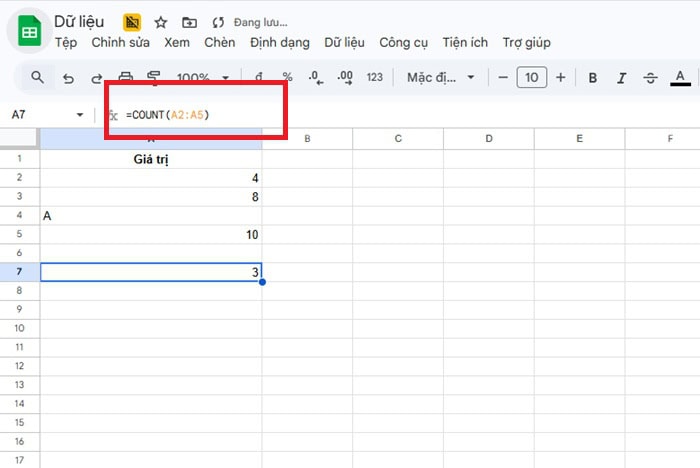The image size is (700, 468).
Task: Toggle strikethrough formatting
Action: (x=651, y=78)
